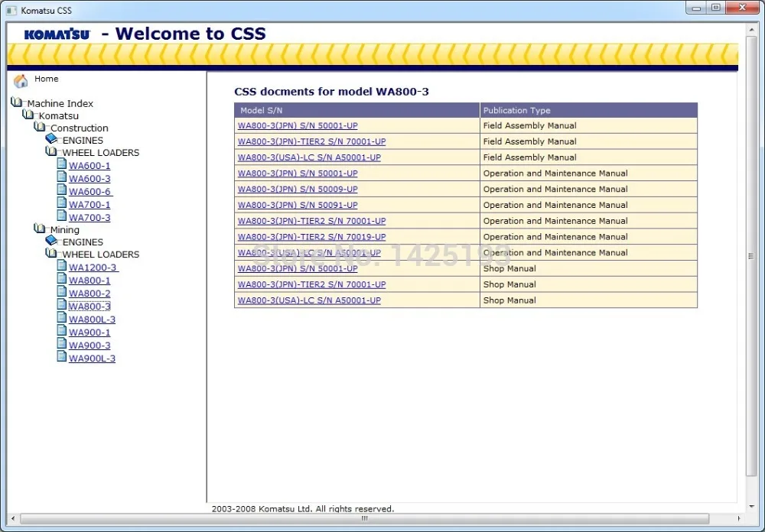
Task: Click the document icon beside WA800L-3
Action: pos(61,317)
